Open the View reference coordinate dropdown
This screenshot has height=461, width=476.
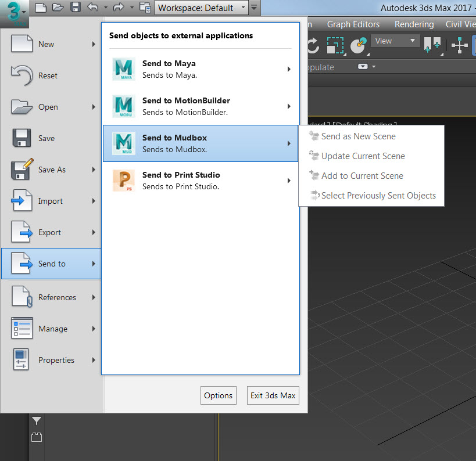pos(395,41)
